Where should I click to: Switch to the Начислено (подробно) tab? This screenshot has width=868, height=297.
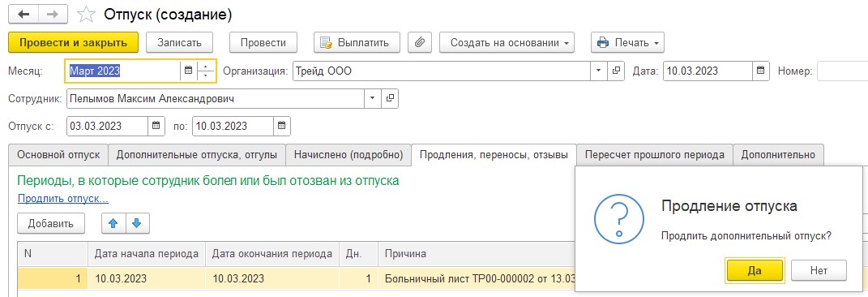348,155
